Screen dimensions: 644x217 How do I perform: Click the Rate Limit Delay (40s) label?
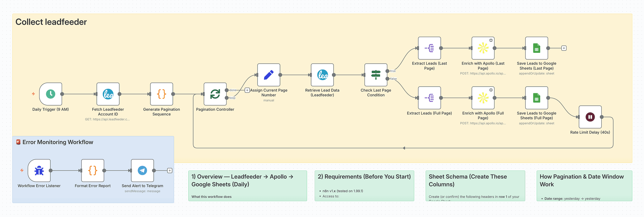coord(590,133)
